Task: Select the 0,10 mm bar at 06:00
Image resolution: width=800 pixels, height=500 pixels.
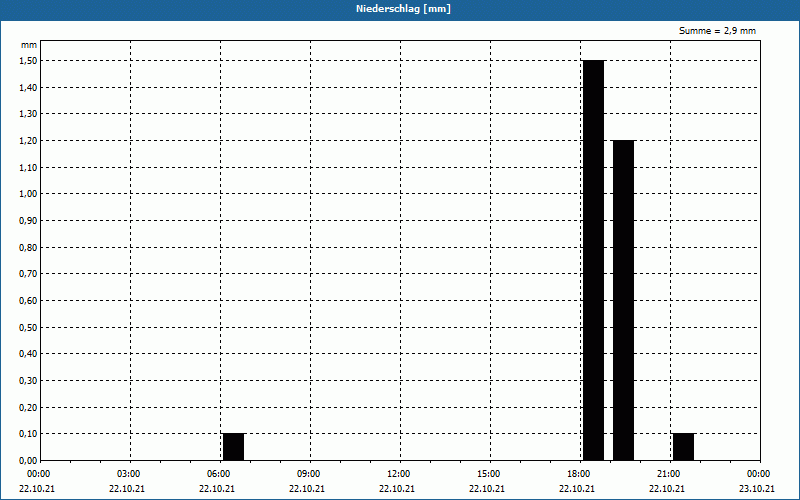Action: click(234, 447)
